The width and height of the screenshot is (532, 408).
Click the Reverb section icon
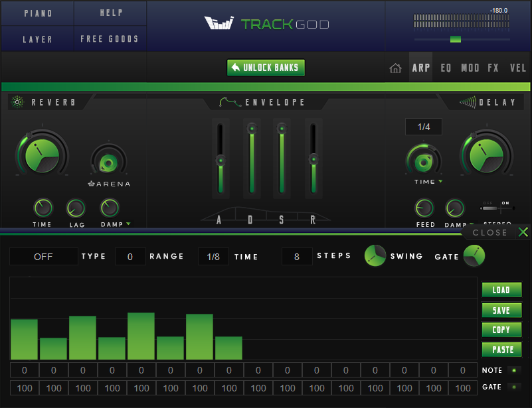[x=17, y=102]
